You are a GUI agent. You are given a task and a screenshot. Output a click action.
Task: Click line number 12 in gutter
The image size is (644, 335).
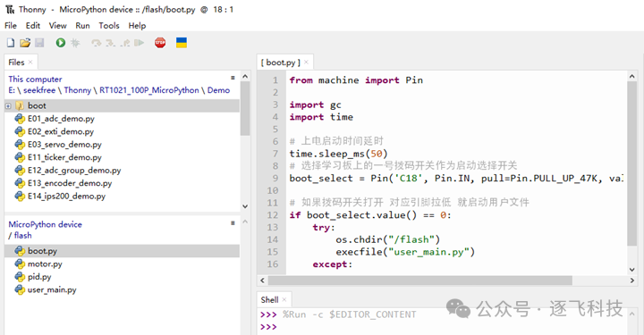tap(273, 215)
